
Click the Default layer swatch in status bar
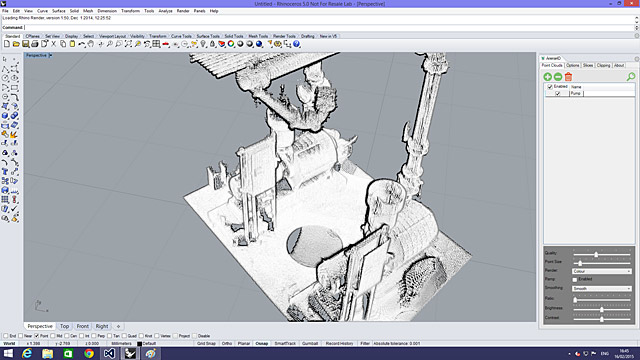[x=139, y=344]
